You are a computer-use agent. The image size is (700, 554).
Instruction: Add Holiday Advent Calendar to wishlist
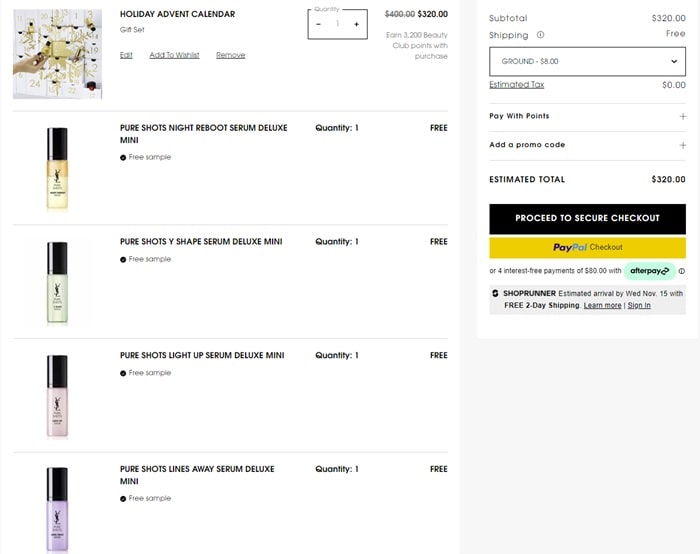(174, 55)
